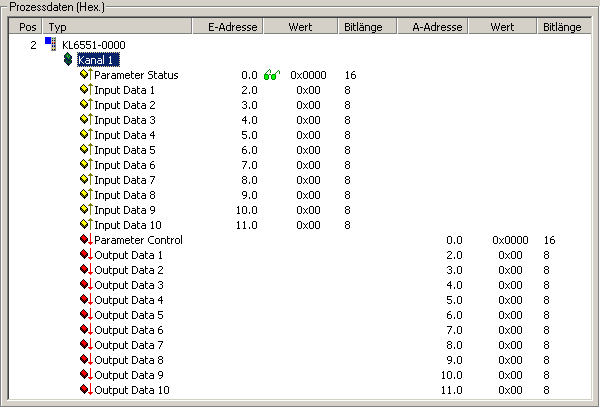
Task: Click the A-Adresse column header
Action: (433, 27)
